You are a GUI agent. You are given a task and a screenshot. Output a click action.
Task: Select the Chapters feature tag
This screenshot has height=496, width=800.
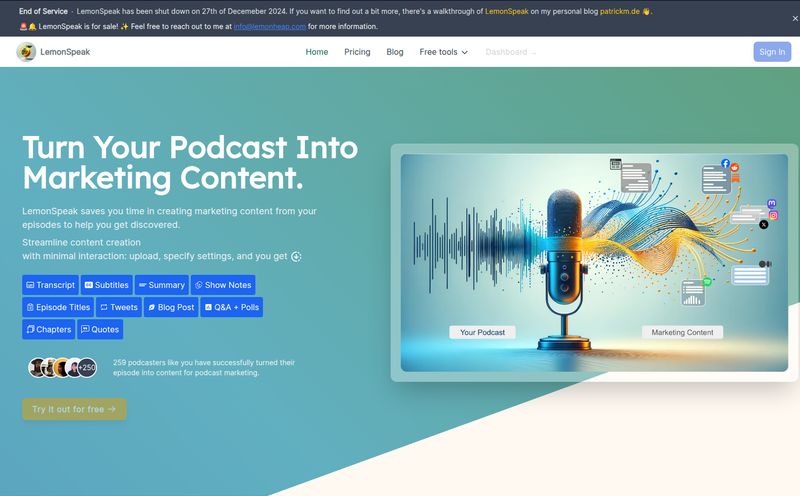click(x=49, y=329)
